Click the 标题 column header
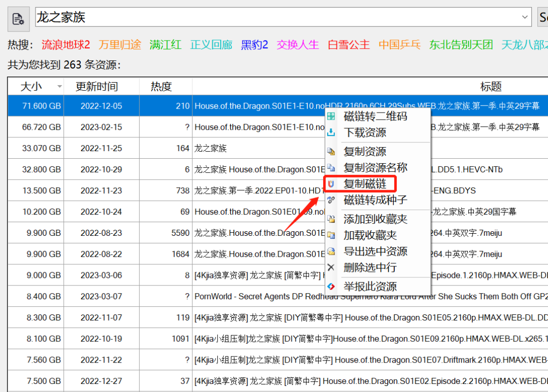Viewport: 548px width, 392px height. pos(491,86)
